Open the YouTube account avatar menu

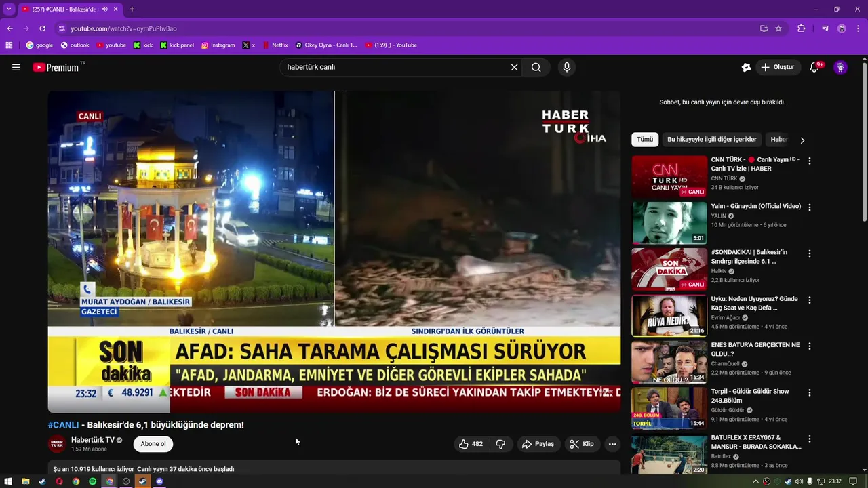pyautogui.click(x=840, y=67)
